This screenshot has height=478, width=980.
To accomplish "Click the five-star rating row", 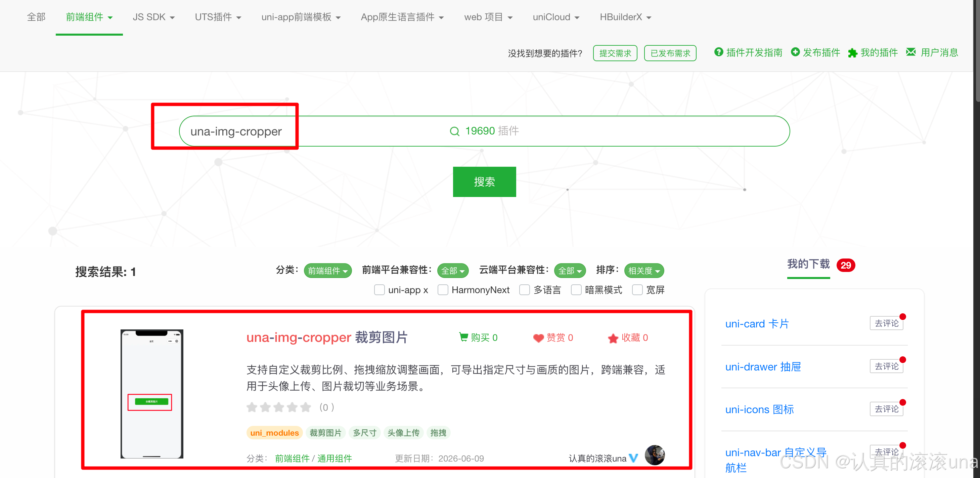I will tap(279, 407).
